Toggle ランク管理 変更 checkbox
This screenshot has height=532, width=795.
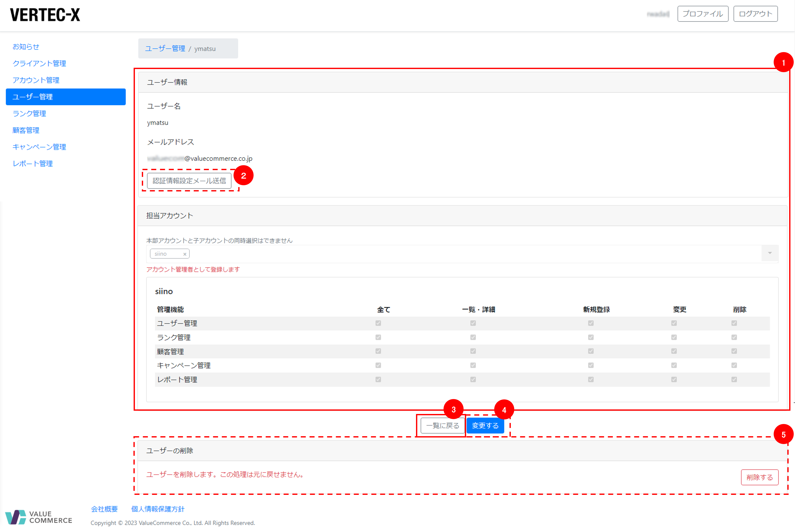pyautogui.click(x=674, y=337)
